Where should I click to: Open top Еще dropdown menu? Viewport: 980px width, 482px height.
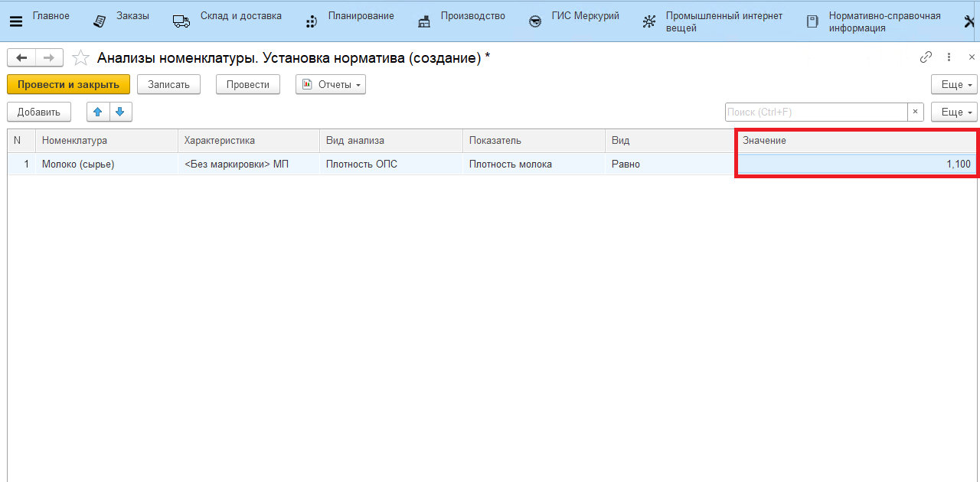coord(954,84)
